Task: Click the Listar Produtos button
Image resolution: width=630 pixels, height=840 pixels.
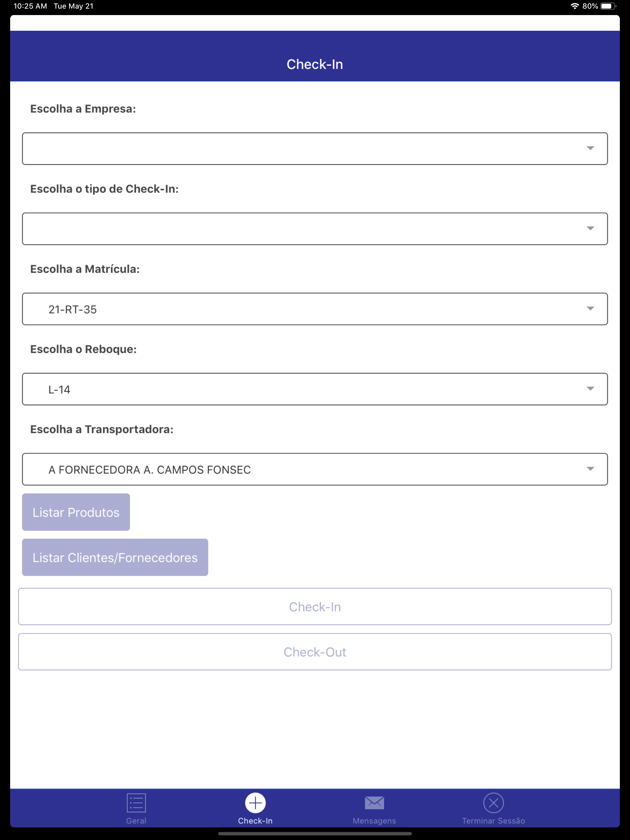Action: 76,512
